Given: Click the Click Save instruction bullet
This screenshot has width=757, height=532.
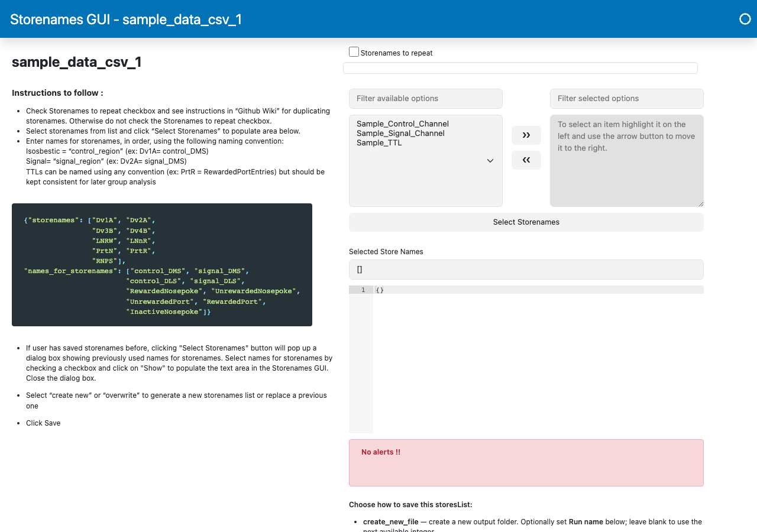Looking at the screenshot, I should (x=43, y=423).
